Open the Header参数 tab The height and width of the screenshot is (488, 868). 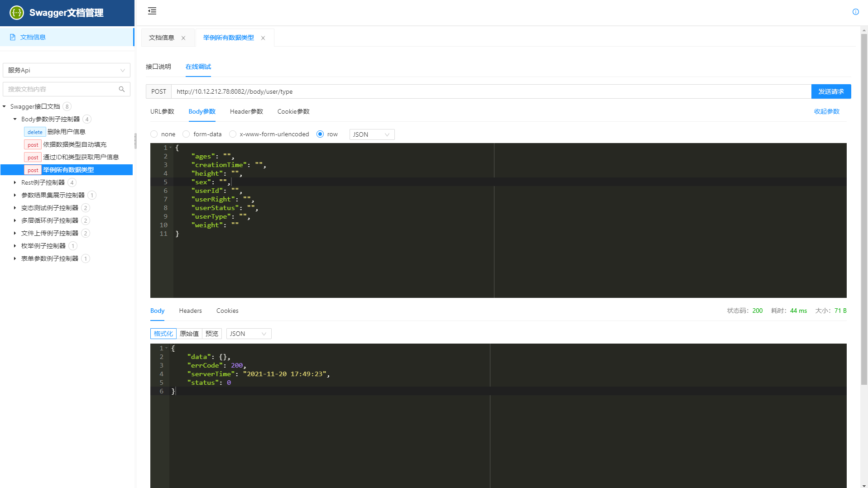pyautogui.click(x=246, y=111)
